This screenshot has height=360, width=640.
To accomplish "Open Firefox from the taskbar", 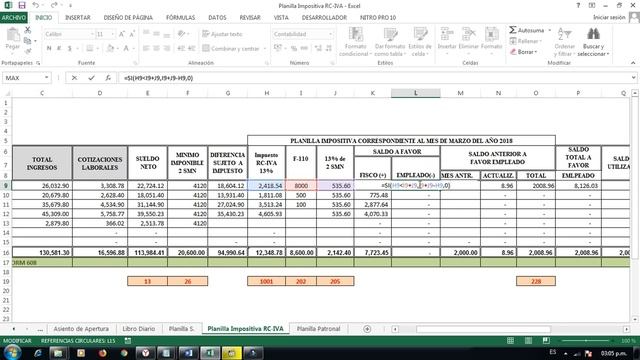I will [x=102, y=353].
